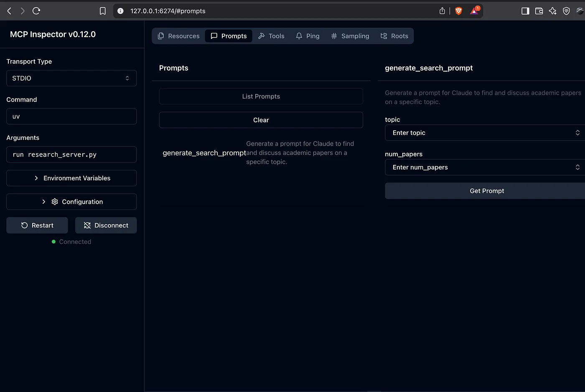Open Brave Shields lion icon
Viewport: 585px width, 392px height.
(458, 11)
